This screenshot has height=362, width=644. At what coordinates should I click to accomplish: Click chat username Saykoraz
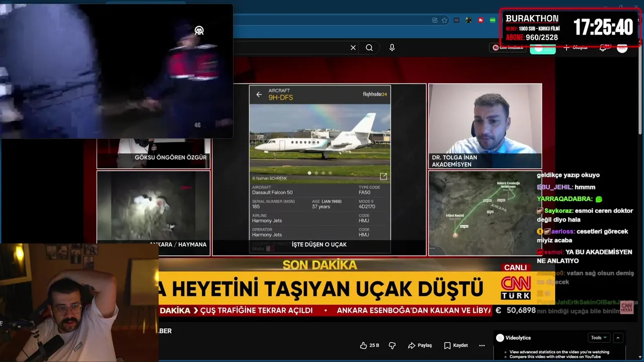tap(558, 211)
